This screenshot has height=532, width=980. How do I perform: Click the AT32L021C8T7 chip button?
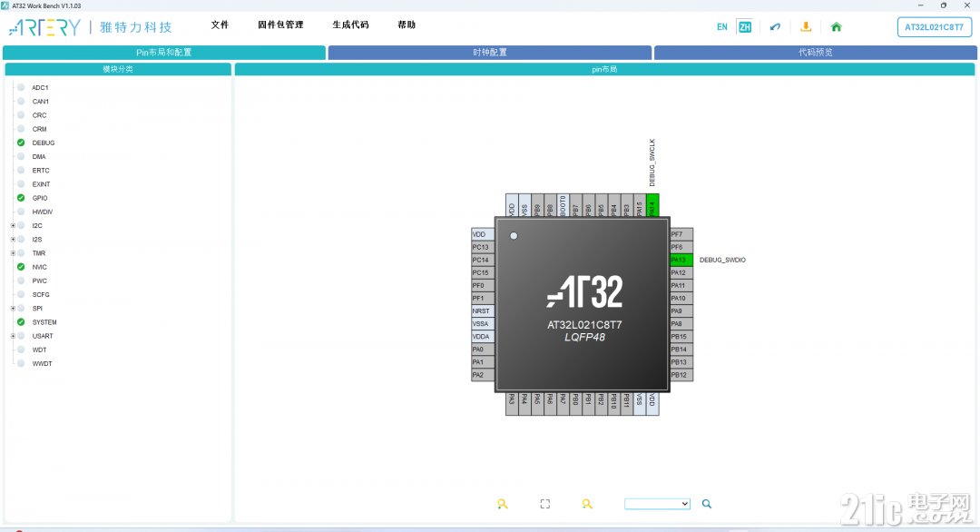click(x=935, y=27)
